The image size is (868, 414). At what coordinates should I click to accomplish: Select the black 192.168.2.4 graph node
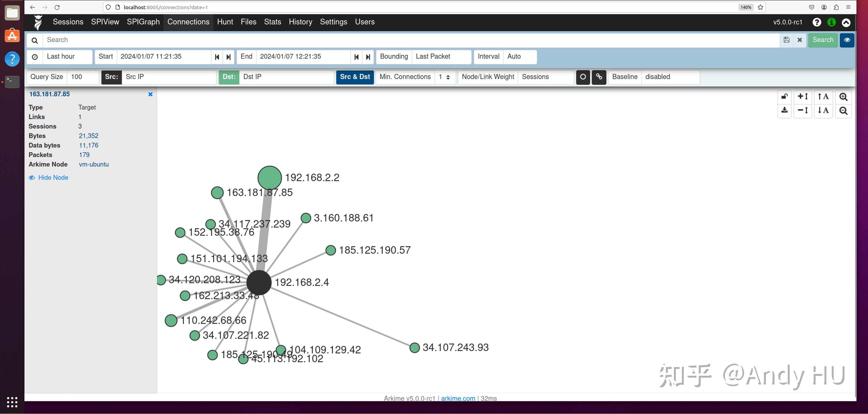(x=259, y=282)
